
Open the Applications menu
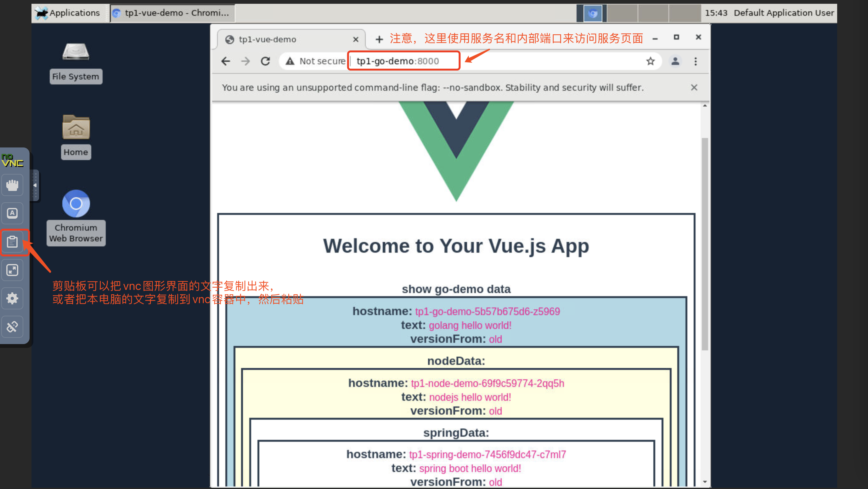69,13
